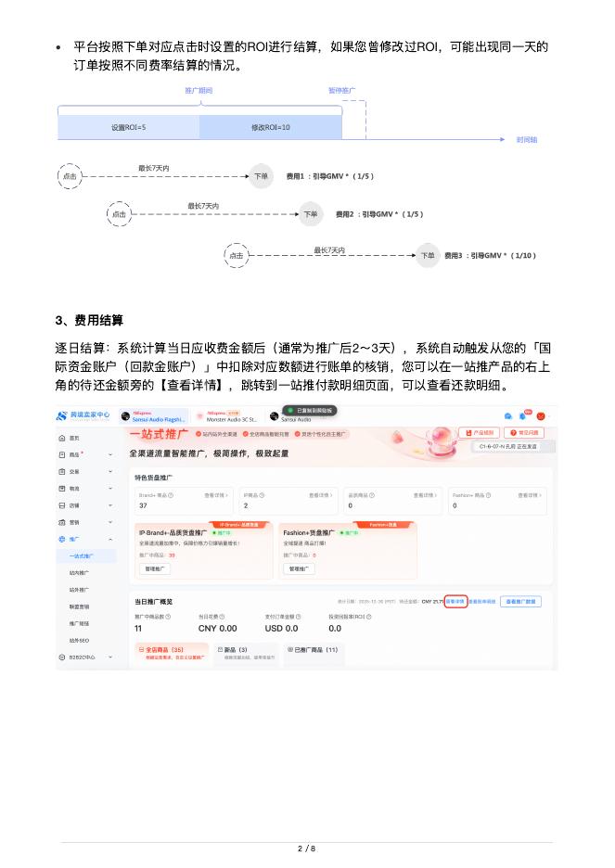Expand the 商品 sidebar menu chevron
The height and width of the screenshot is (868, 615).
[x=110, y=454]
